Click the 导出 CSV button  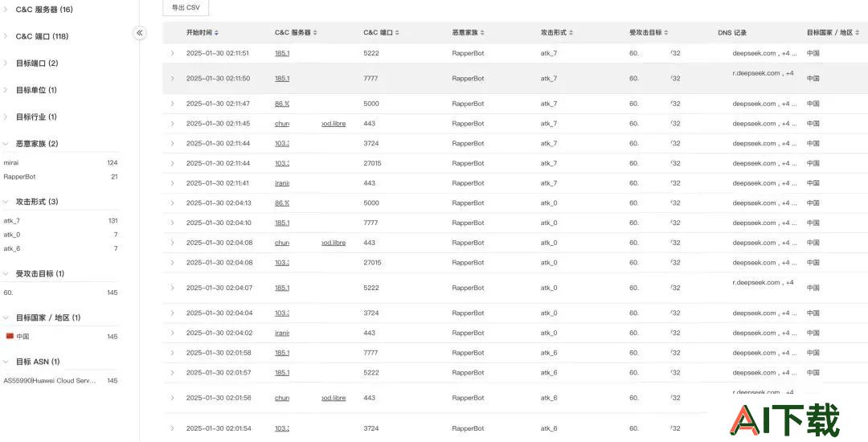(x=186, y=8)
